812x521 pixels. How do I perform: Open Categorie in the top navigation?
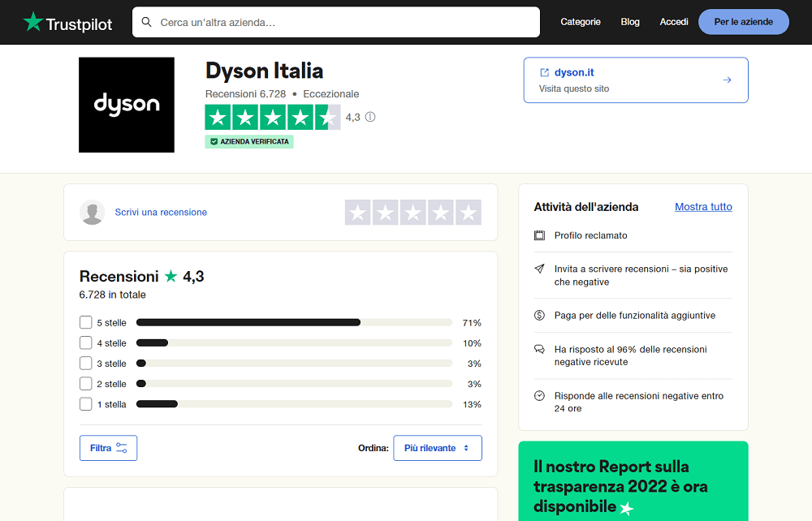pyautogui.click(x=581, y=22)
